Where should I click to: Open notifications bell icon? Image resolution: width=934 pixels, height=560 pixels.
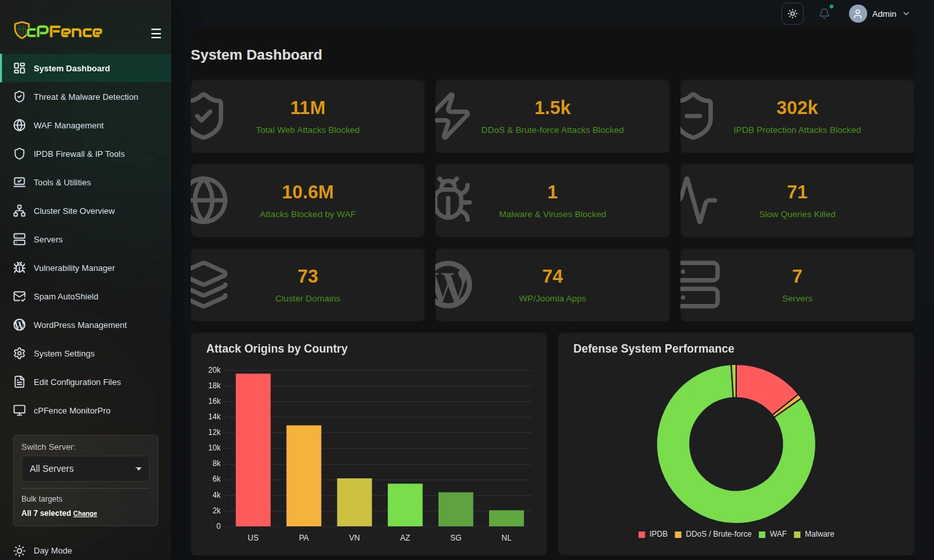[824, 14]
